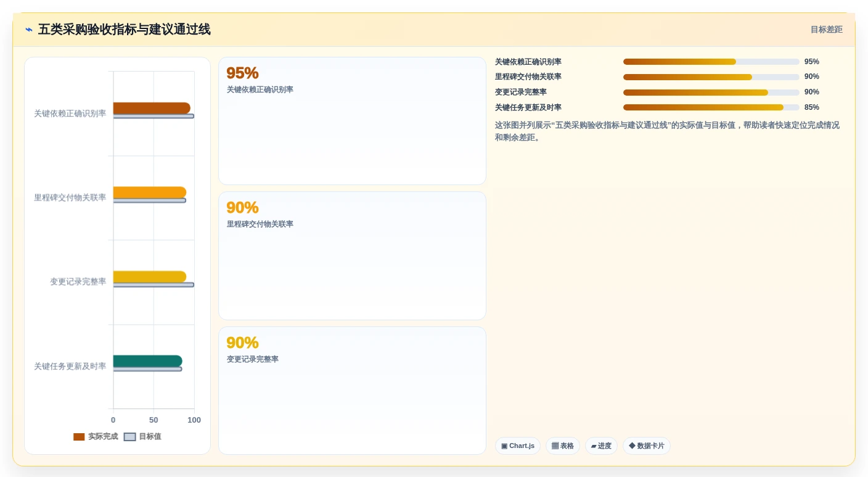868x477 pixels.
Task: Click the chart axis label 关键任务更新及时率
Action: [70, 366]
